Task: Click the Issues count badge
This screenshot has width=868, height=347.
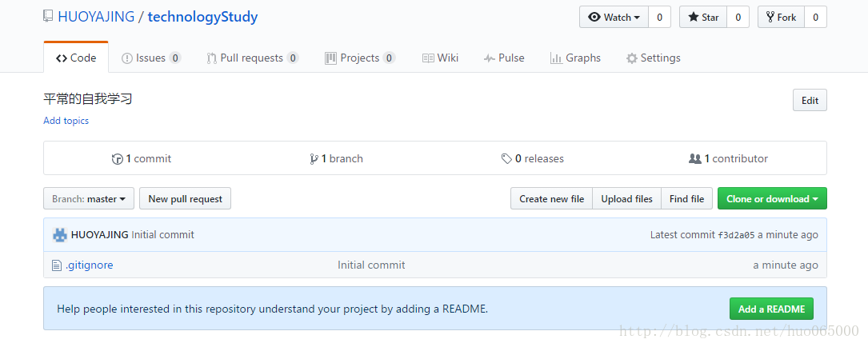Action: [x=175, y=58]
